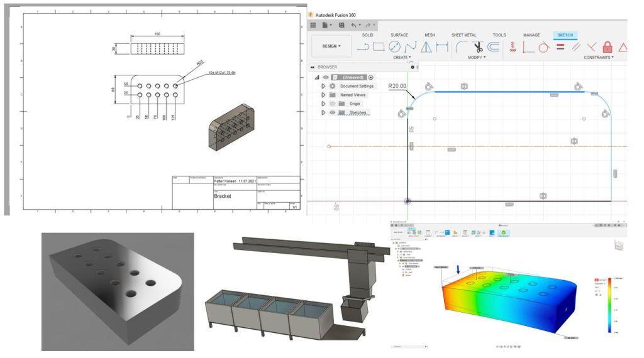Toggle the Origin folder visibility eye
This screenshot has height=358, width=644.
(332, 104)
